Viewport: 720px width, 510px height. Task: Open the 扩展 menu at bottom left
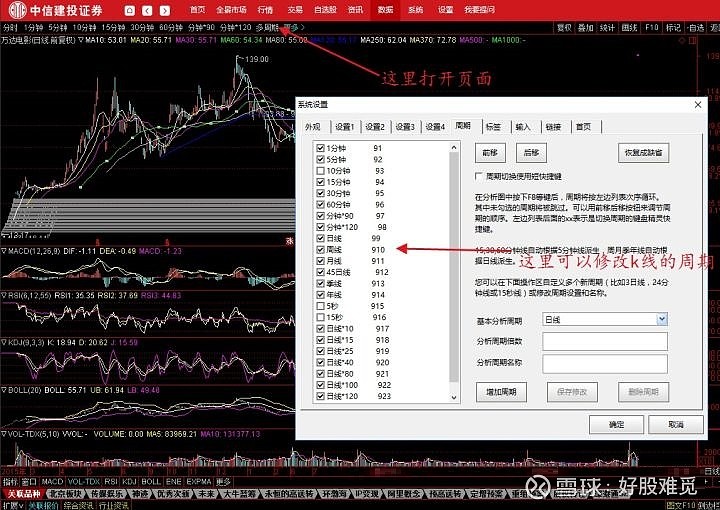[11, 506]
